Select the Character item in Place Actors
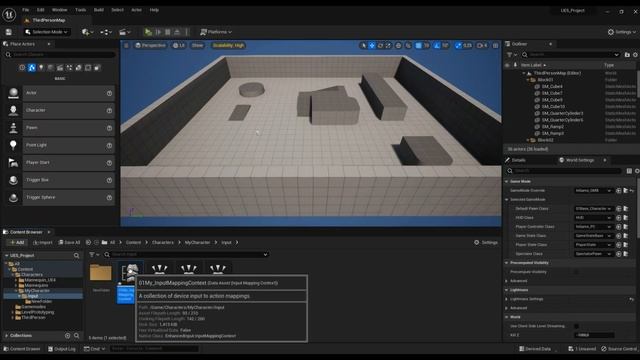640x360 pixels. (x=60, y=111)
